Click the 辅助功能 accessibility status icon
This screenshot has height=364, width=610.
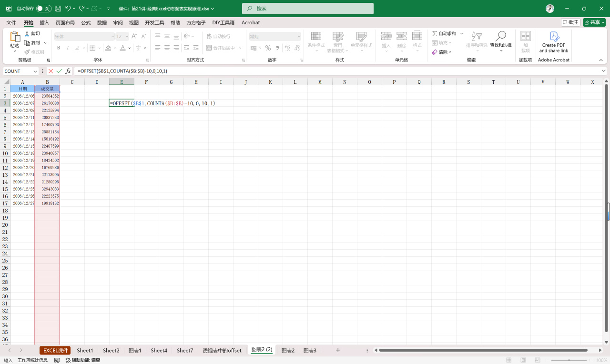click(x=68, y=360)
